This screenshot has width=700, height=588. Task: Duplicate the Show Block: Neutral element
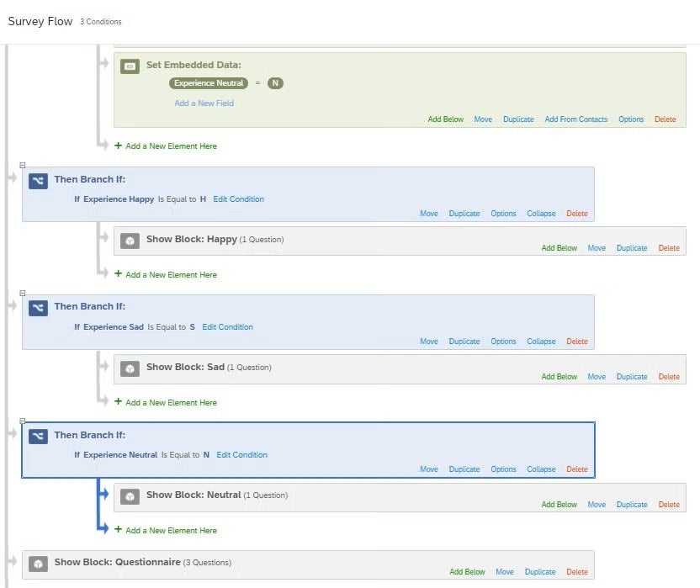coord(632,505)
